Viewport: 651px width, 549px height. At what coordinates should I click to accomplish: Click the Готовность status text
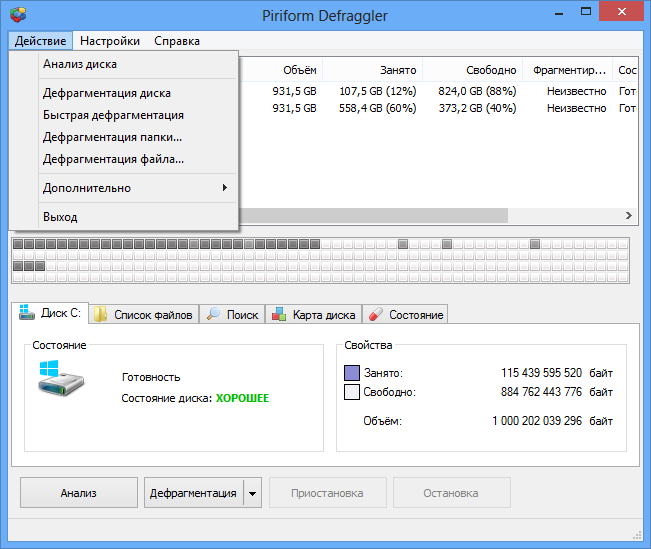click(x=151, y=377)
